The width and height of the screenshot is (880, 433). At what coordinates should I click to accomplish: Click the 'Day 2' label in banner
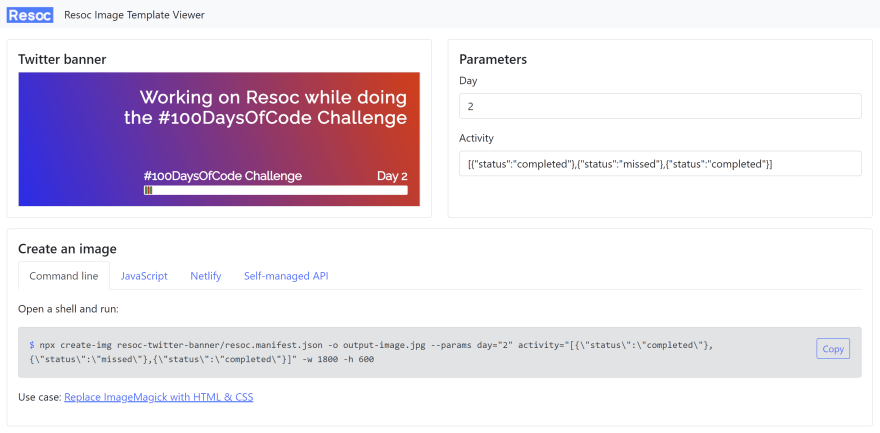pyautogui.click(x=392, y=176)
